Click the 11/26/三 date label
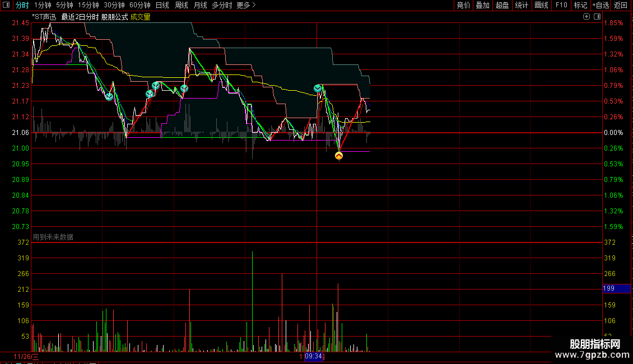The width and height of the screenshot is (633, 364). coord(26,357)
